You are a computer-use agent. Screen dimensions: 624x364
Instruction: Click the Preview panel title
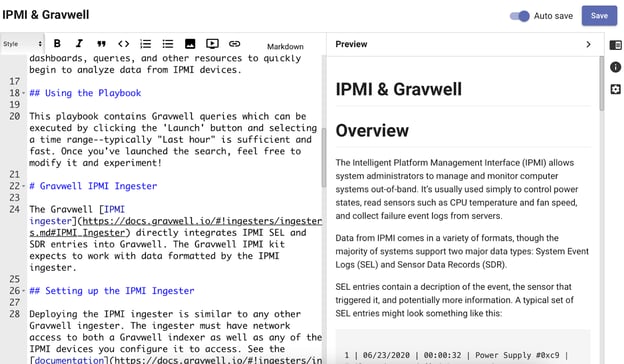(351, 44)
